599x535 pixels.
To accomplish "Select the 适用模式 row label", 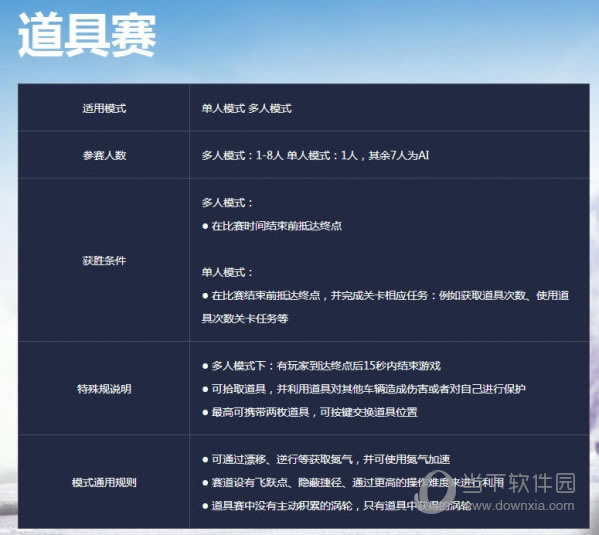I will [x=104, y=109].
